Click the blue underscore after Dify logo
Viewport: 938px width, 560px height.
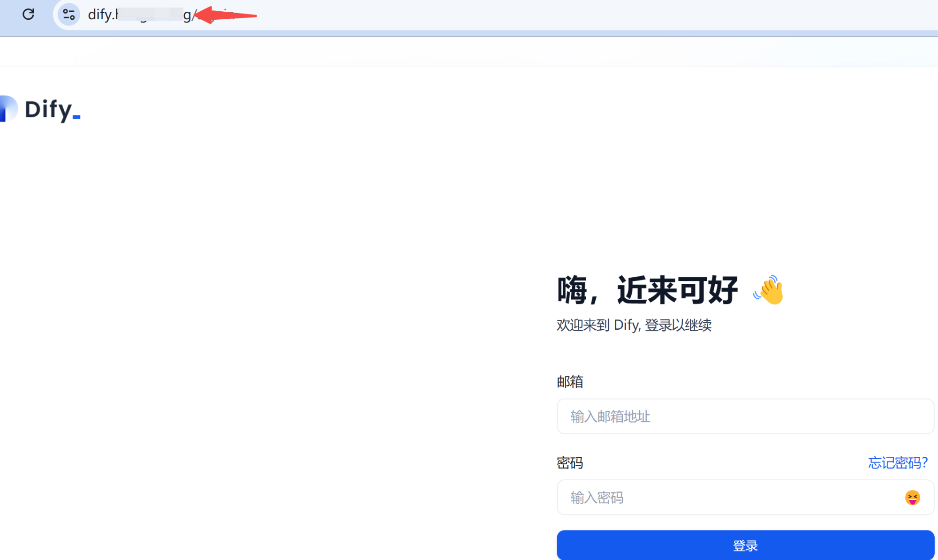coord(76,117)
